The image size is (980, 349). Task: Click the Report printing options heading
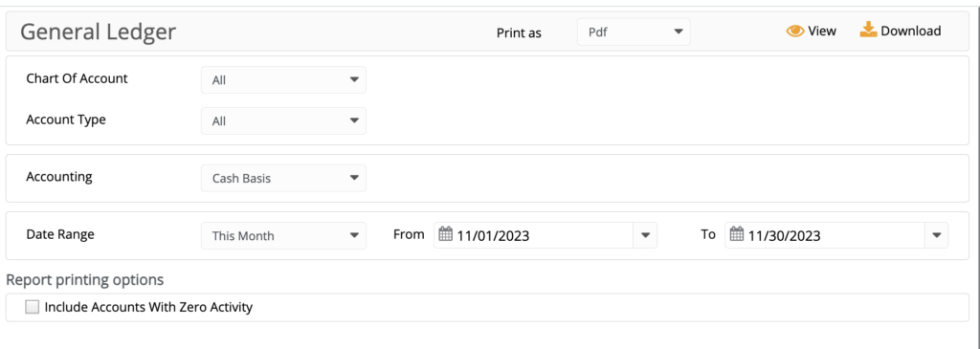coord(85,280)
